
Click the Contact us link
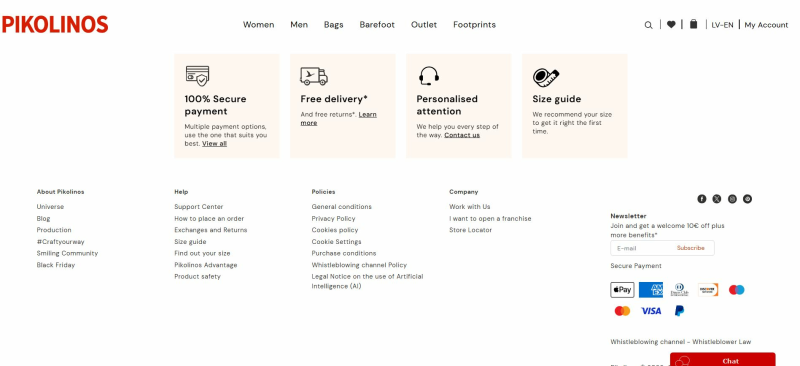point(462,135)
